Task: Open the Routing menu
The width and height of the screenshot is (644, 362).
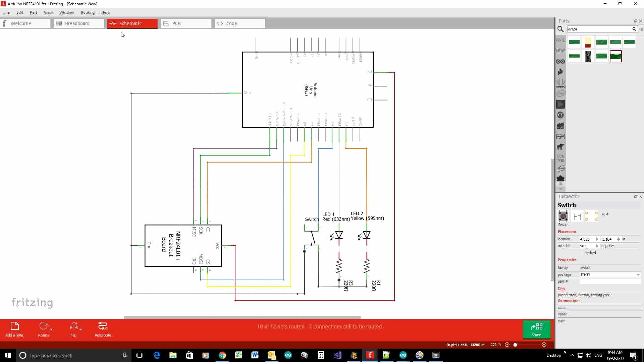Action: [88, 12]
